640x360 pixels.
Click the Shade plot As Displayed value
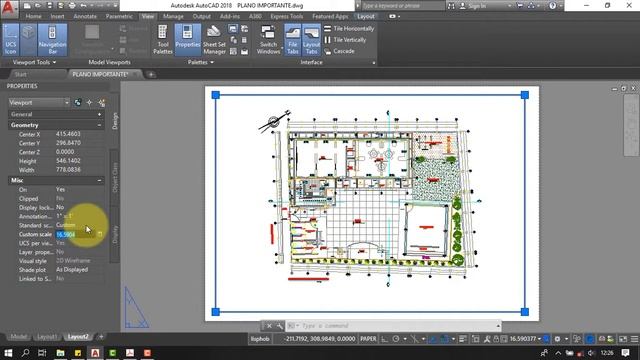pyautogui.click(x=72, y=270)
